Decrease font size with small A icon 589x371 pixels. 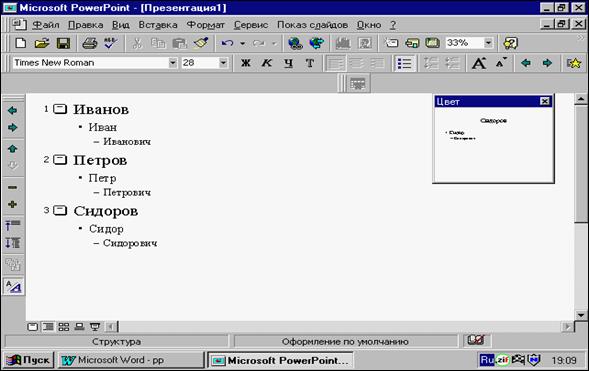pos(500,63)
